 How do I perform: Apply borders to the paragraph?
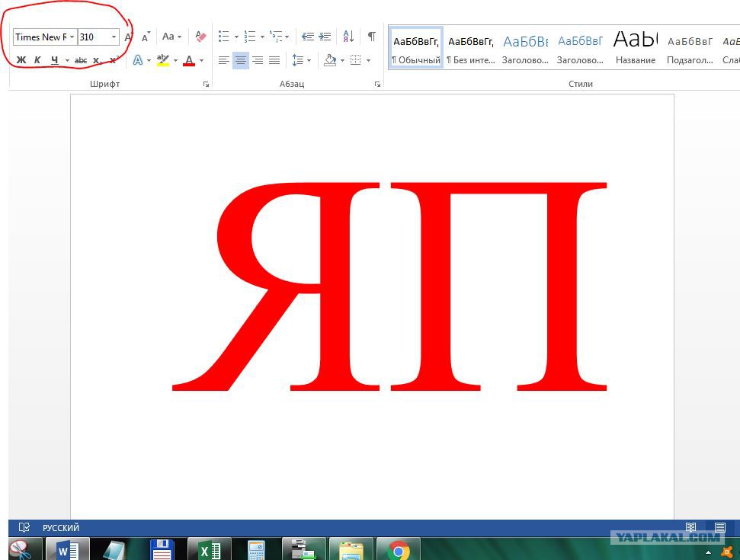point(356,60)
